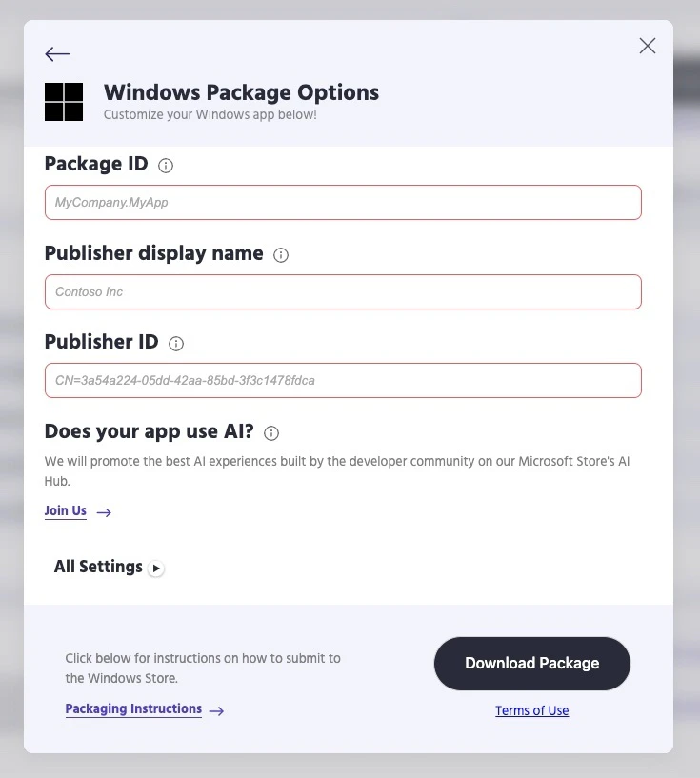This screenshot has height=778, width=700.
Task: Click the info icon next to Does your app use AI
Action: click(271, 433)
